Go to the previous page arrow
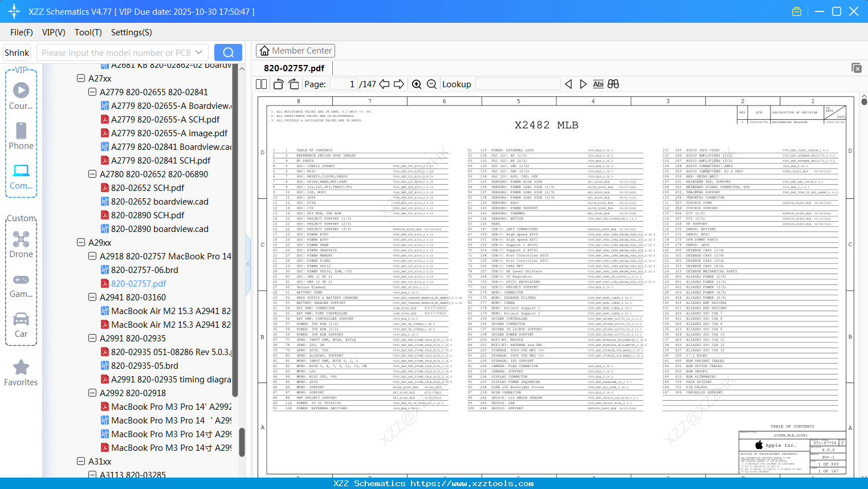Screen dimensions: 868x489 pos(384,84)
